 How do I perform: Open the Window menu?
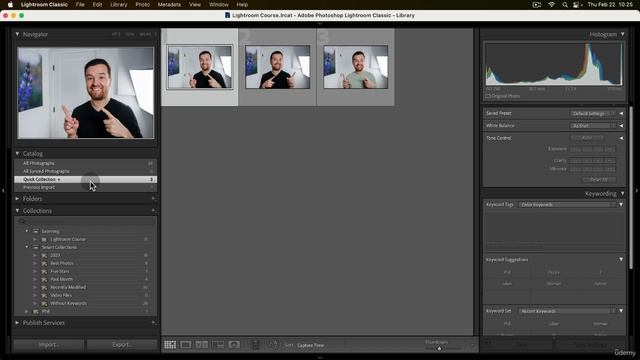point(219,5)
